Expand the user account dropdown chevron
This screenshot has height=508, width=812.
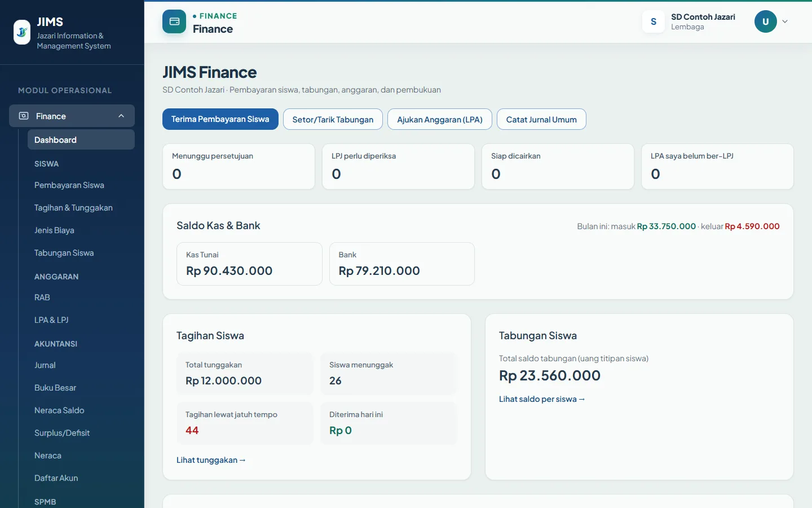785,21
